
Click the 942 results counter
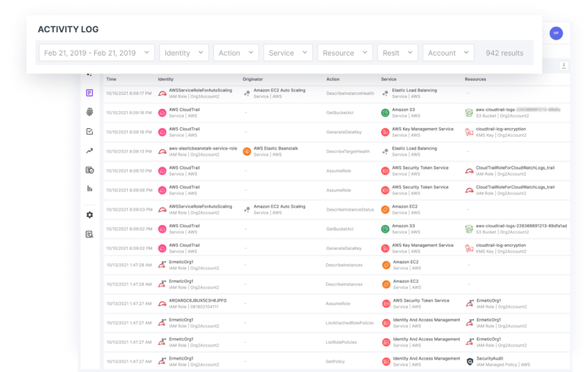click(x=504, y=53)
